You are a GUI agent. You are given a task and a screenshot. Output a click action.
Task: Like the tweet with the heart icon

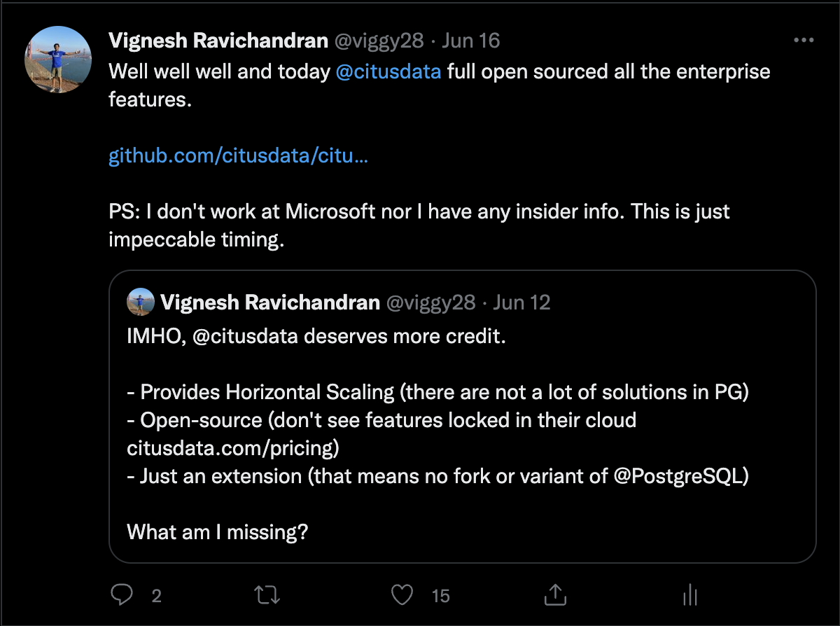coord(401,595)
